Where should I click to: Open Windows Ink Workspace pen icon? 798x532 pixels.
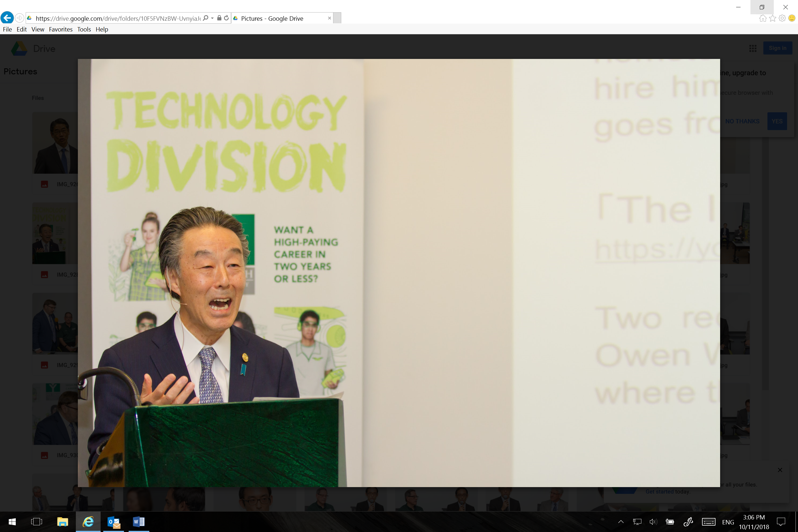point(688,522)
